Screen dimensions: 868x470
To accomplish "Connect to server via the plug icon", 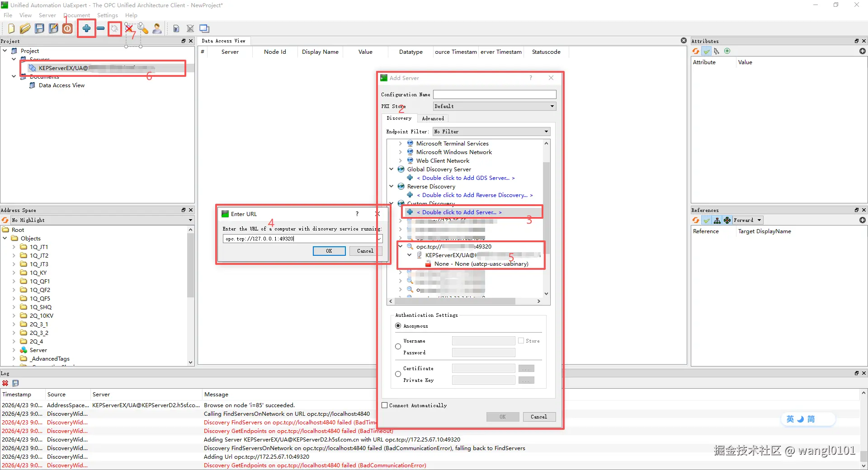I will click(115, 28).
